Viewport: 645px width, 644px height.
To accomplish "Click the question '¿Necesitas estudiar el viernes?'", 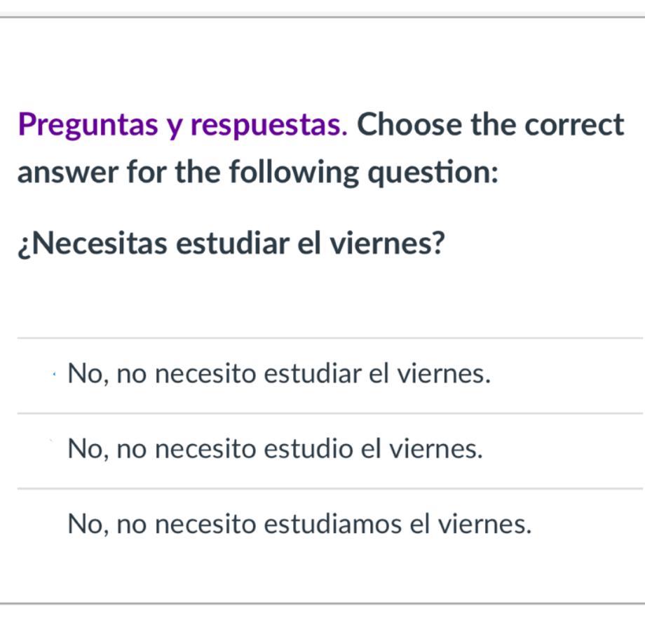I will tap(231, 245).
